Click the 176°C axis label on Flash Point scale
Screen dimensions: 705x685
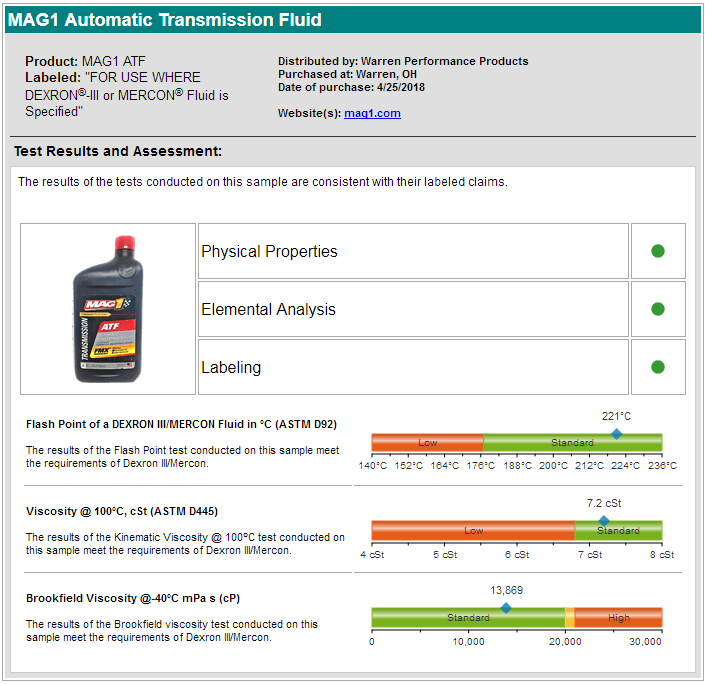pos(481,466)
